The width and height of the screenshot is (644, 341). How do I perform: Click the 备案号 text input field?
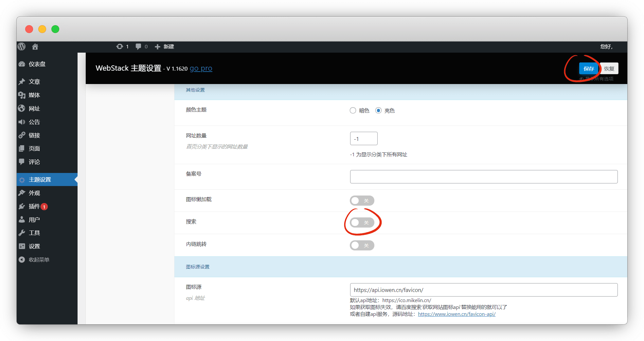point(483,177)
